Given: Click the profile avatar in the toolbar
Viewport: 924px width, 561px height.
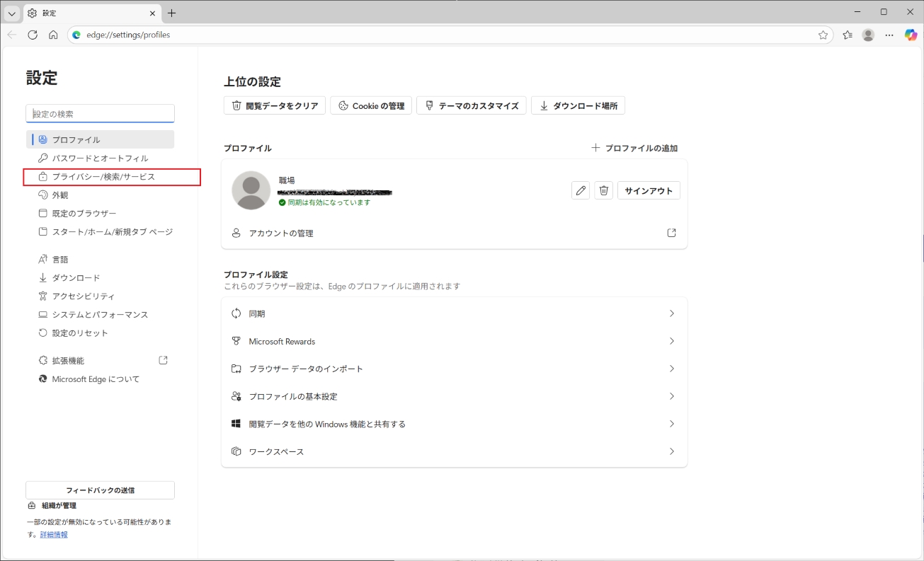Looking at the screenshot, I should (868, 35).
